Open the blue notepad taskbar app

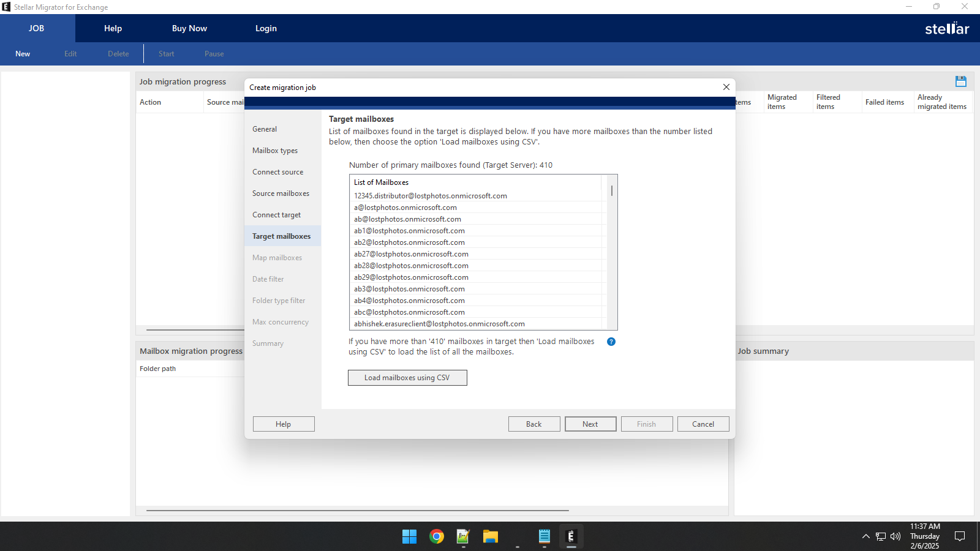[544, 537]
